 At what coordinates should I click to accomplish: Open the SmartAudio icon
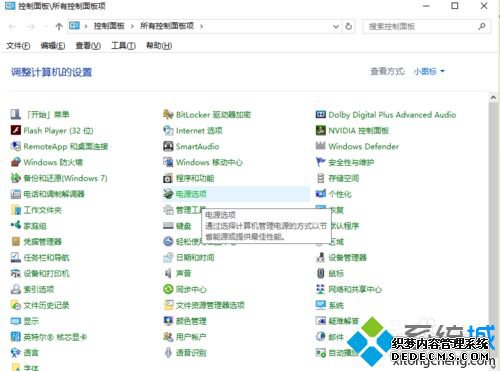[x=168, y=146]
